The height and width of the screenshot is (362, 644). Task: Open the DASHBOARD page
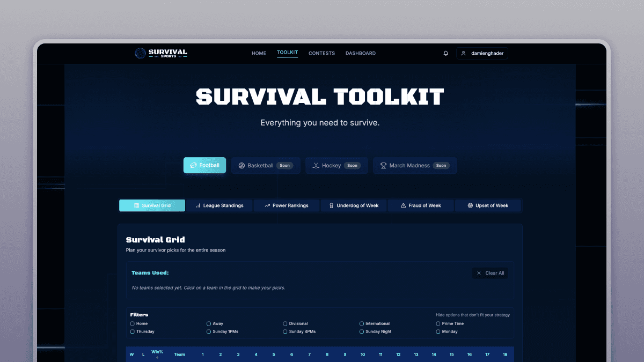pos(361,53)
